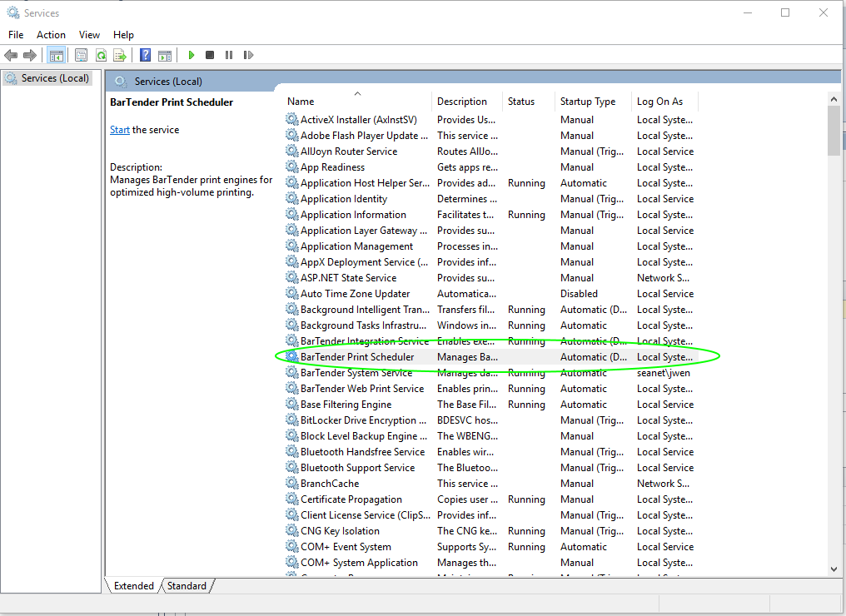The image size is (846, 616).
Task: Click the Start the service link
Action: pos(120,130)
